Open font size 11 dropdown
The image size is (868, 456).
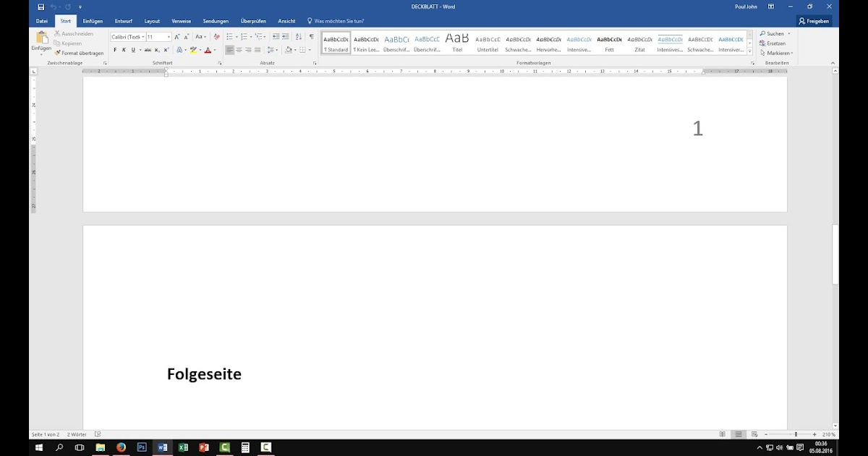pyautogui.click(x=169, y=37)
